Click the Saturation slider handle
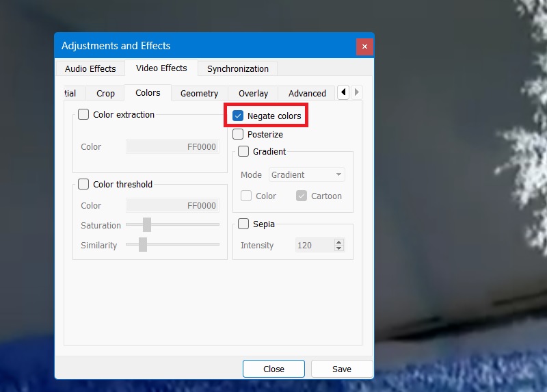Image resolution: width=547 pixels, height=392 pixels. pos(147,224)
